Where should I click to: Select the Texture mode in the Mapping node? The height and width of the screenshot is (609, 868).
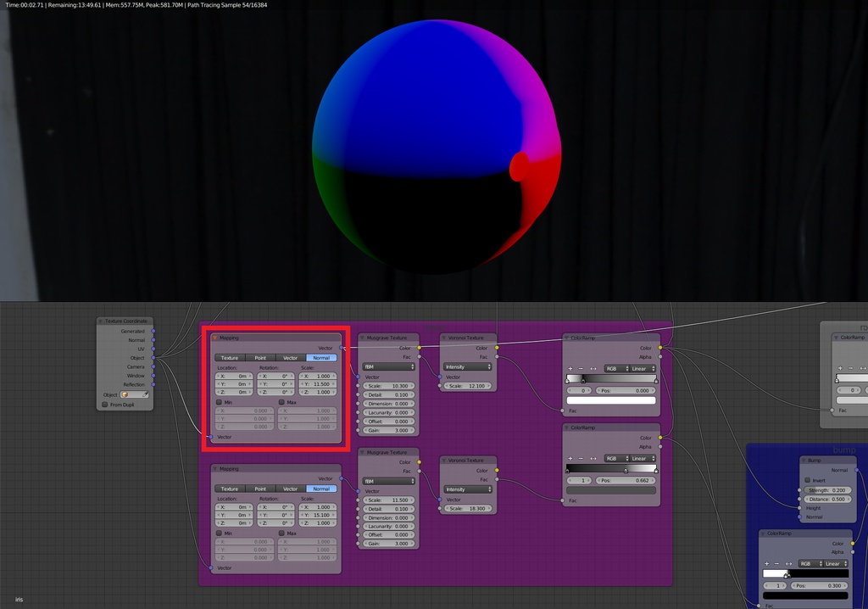231,357
